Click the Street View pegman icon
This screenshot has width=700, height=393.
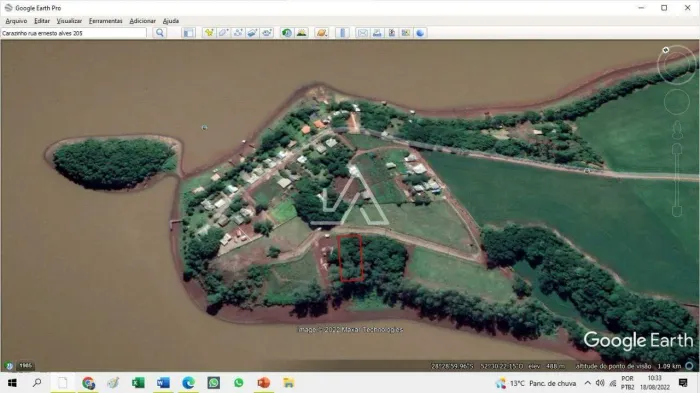pyautogui.click(x=677, y=130)
